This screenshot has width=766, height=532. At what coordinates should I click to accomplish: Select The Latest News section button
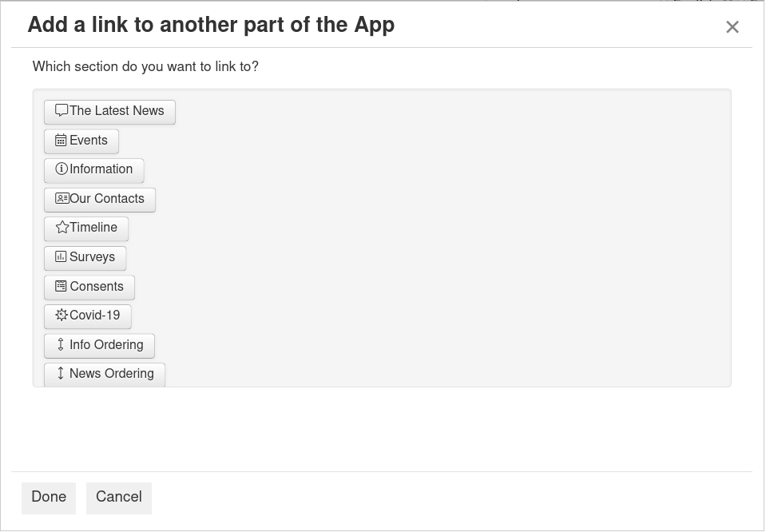pos(117,111)
